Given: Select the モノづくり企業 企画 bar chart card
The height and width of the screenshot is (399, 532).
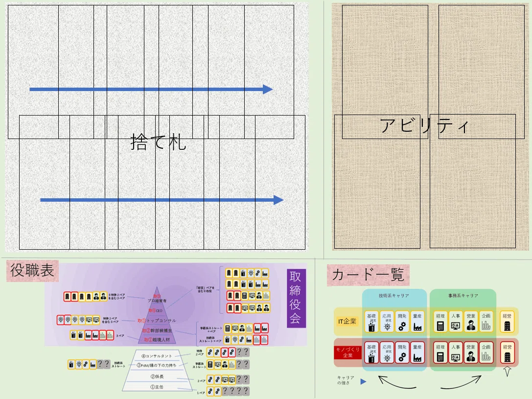Looking at the screenshot, I should coord(486,352).
